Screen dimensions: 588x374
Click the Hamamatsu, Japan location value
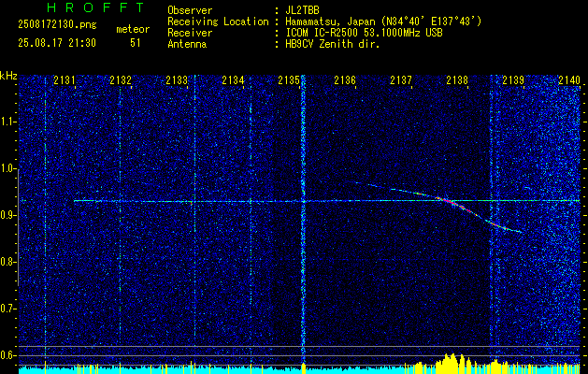383,22
